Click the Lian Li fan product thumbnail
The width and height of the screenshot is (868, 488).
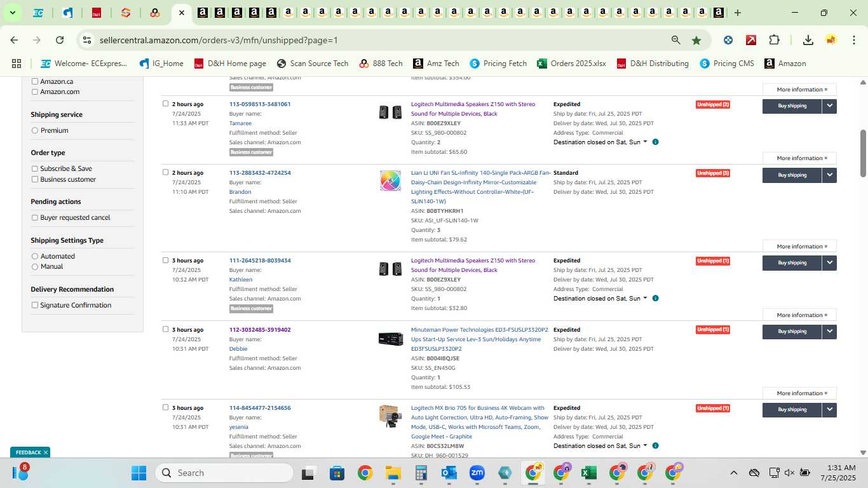[390, 180]
